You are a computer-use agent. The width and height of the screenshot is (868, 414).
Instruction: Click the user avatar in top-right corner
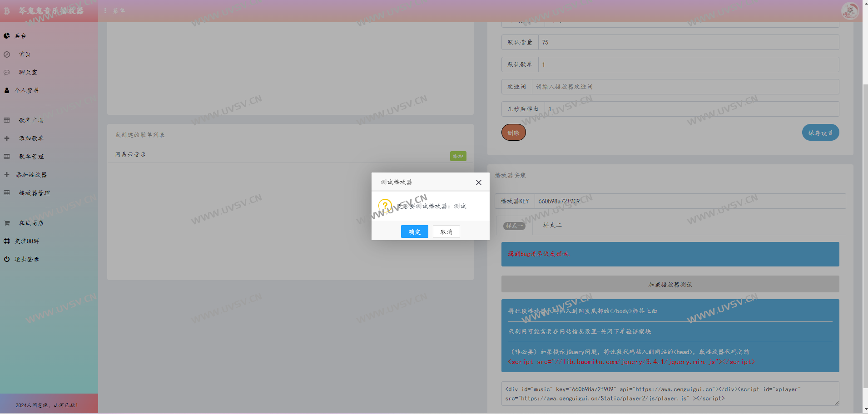click(x=849, y=11)
